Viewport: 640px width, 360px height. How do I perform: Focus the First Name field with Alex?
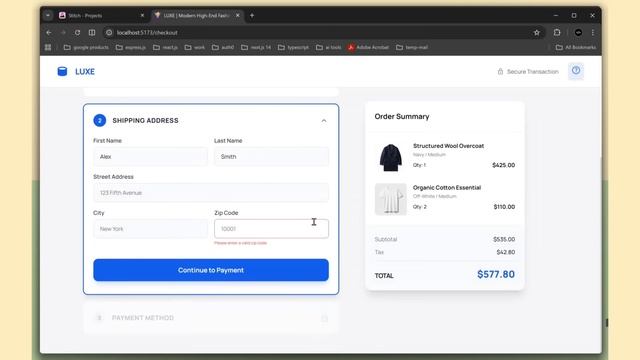[150, 157]
